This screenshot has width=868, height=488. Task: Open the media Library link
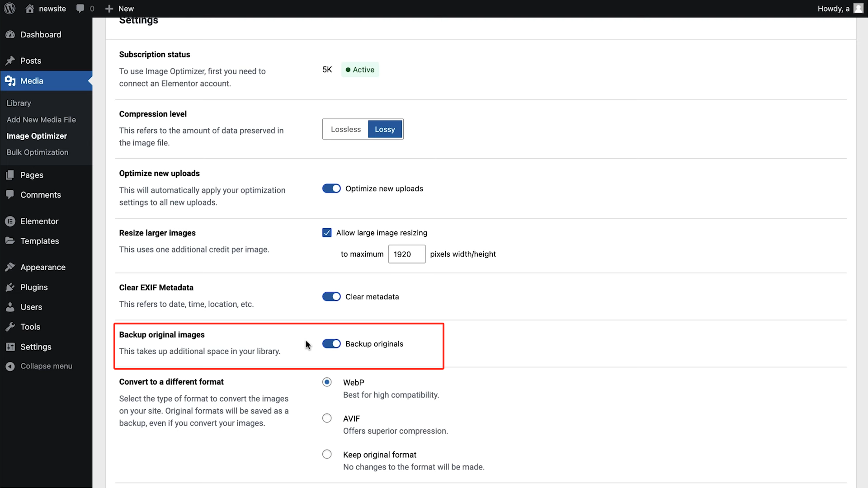point(19,103)
